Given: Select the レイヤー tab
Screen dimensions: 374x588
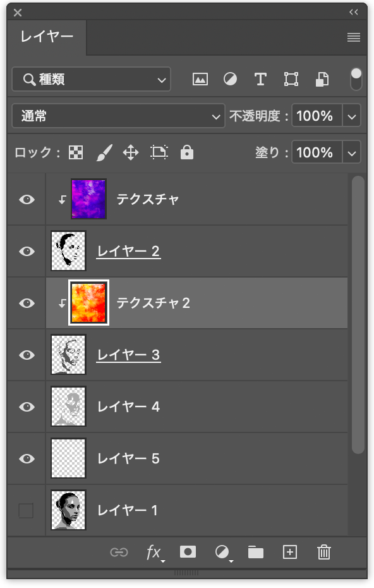Looking at the screenshot, I should tap(47, 37).
